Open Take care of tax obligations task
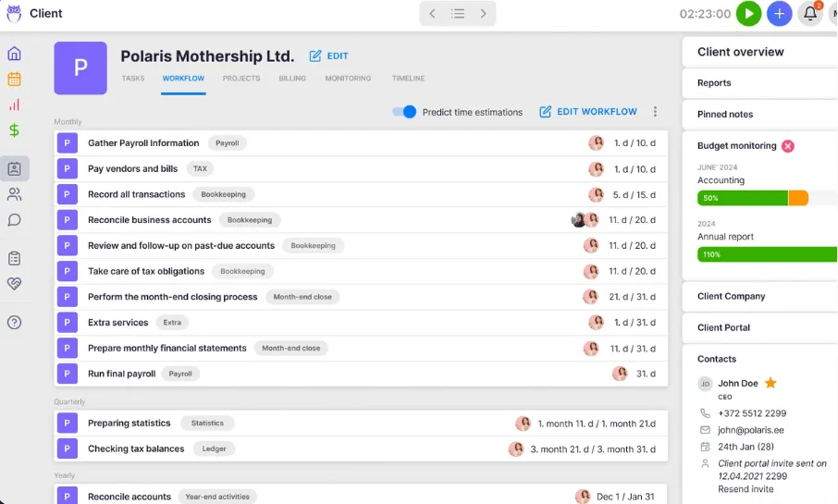The height and width of the screenshot is (504, 838). coord(361,271)
